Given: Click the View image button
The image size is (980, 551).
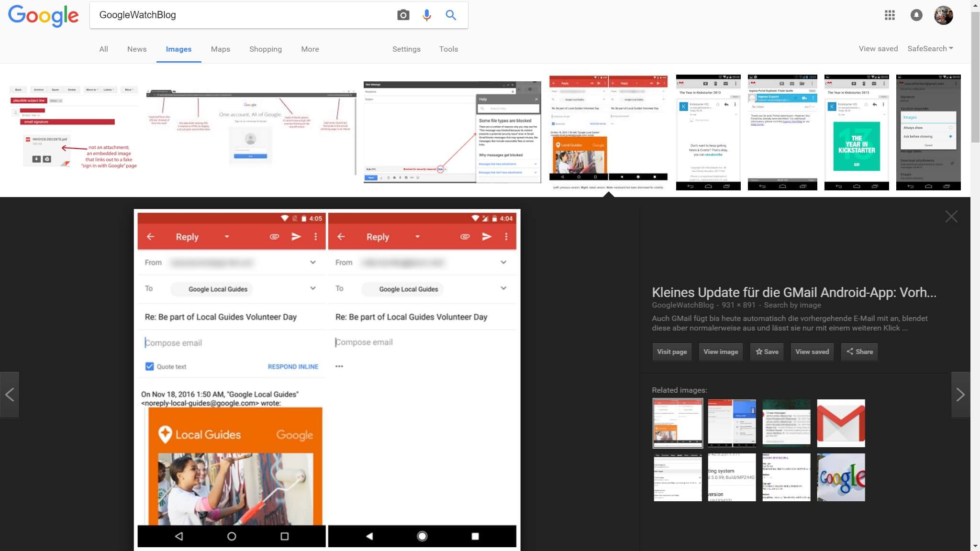Looking at the screenshot, I should (x=721, y=352).
